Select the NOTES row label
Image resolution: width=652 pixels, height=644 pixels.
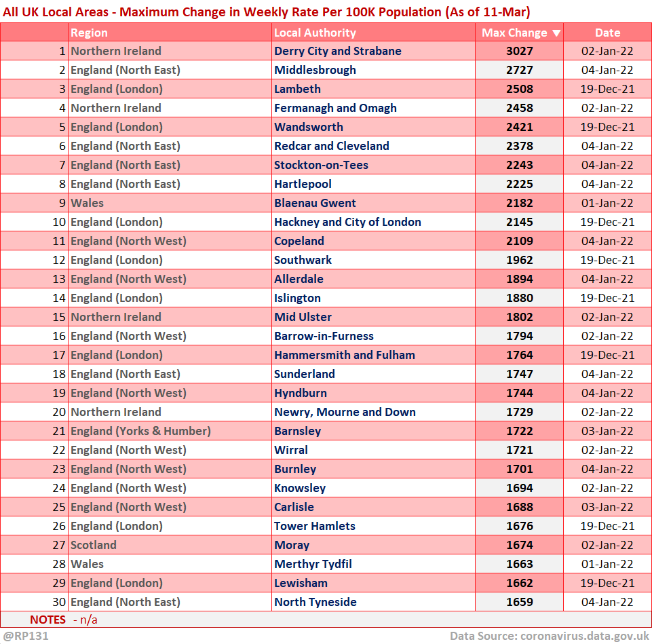47,619
